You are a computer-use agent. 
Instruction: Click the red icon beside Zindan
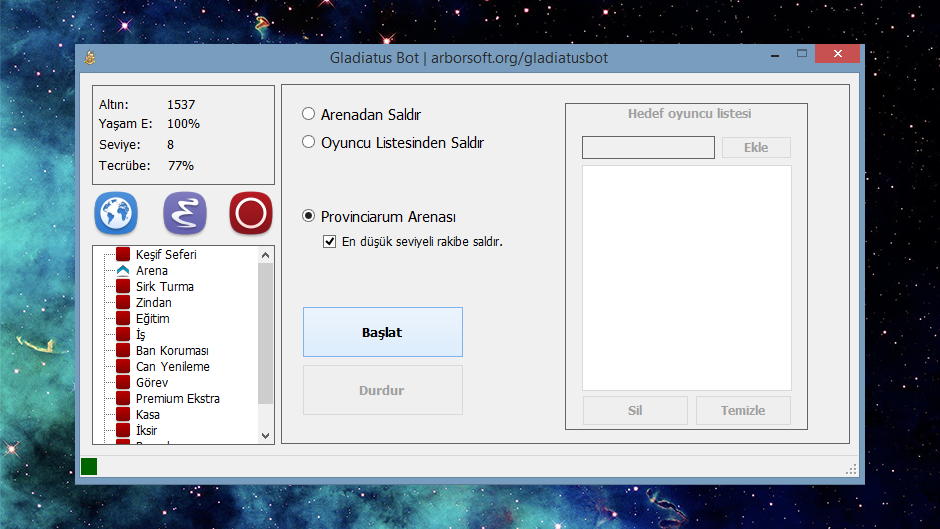click(123, 302)
